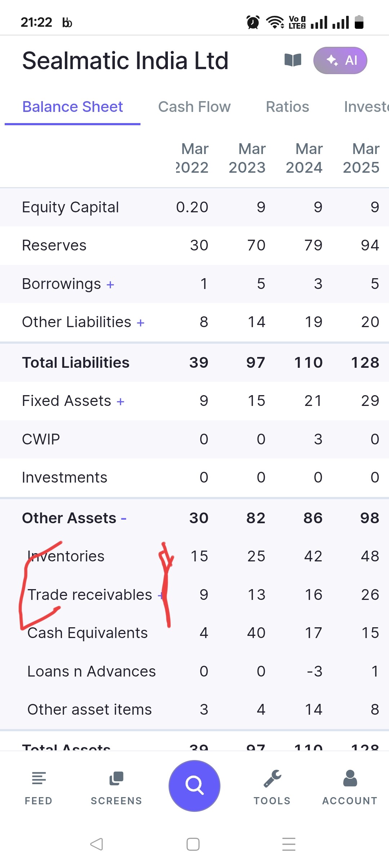Open the Android recent apps menu
This screenshot has height=868, width=389.
pyautogui.click(x=289, y=844)
